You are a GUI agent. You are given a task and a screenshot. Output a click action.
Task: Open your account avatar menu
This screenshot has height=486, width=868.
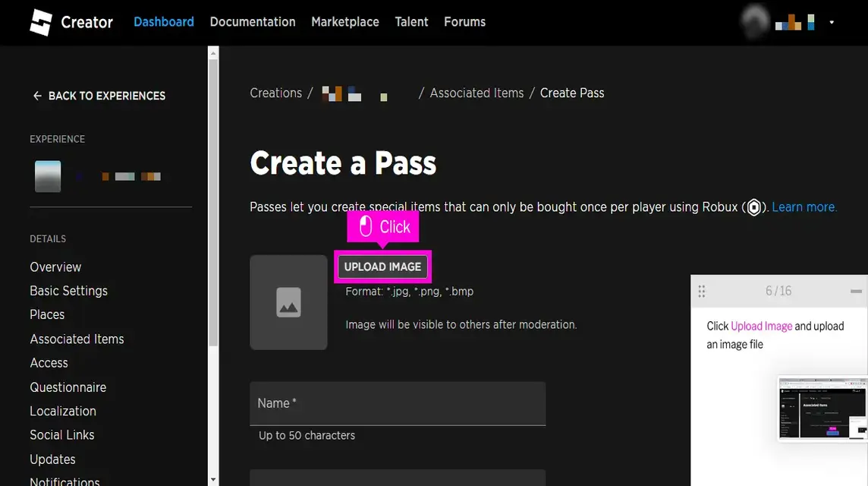[x=754, y=22]
